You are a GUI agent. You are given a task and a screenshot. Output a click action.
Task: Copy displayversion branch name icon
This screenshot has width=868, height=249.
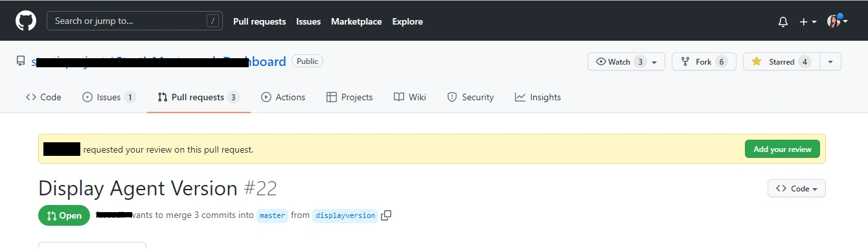click(386, 215)
